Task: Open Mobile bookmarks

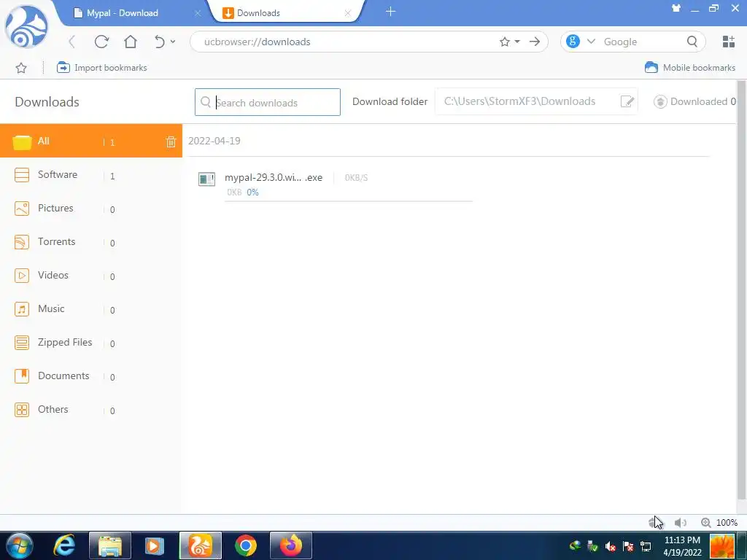Action: [x=690, y=68]
